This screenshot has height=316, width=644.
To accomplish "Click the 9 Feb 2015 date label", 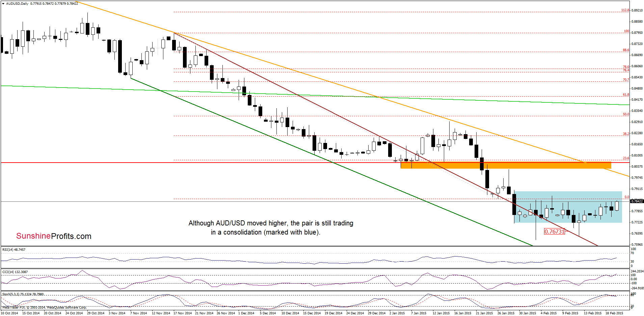I will click(x=570, y=313).
